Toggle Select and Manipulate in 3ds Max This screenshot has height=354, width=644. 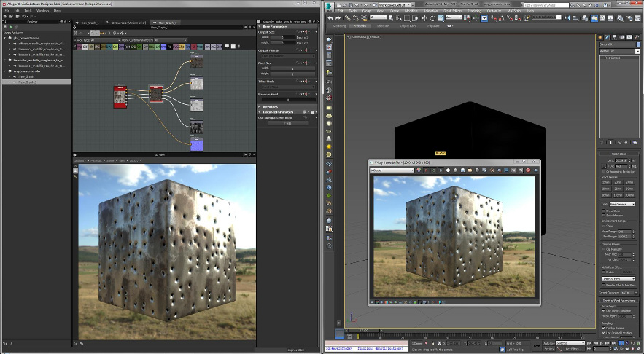[484, 18]
